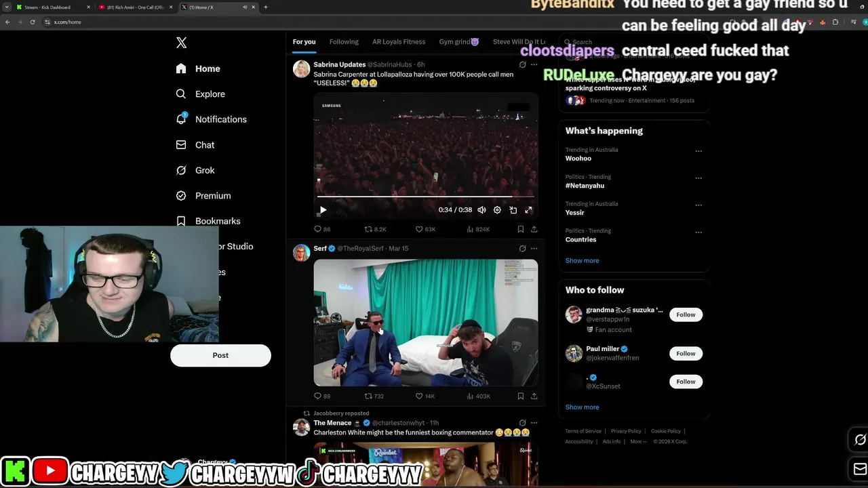868x488 pixels.
Task: Expand the More footer menu
Action: 637,442
